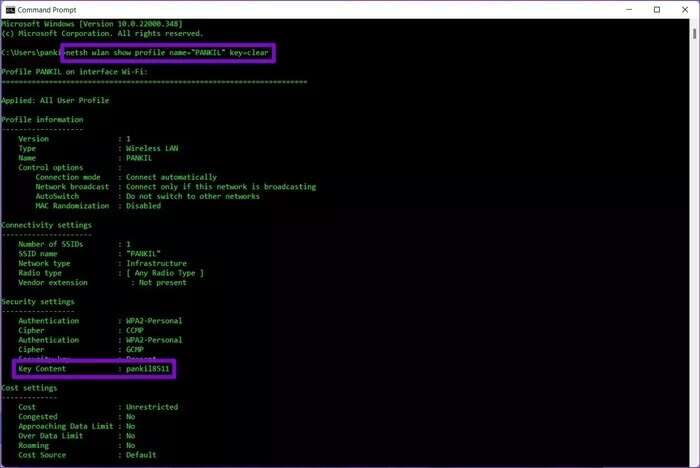
Task: Click the MAC Randomization label
Action: (x=72, y=206)
